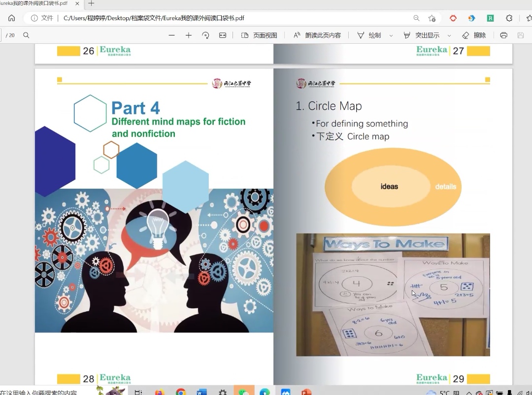This screenshot has height=395, width=532.
Task: Click the '下定义 Circle map' bullet text
Action: (353, 136)
